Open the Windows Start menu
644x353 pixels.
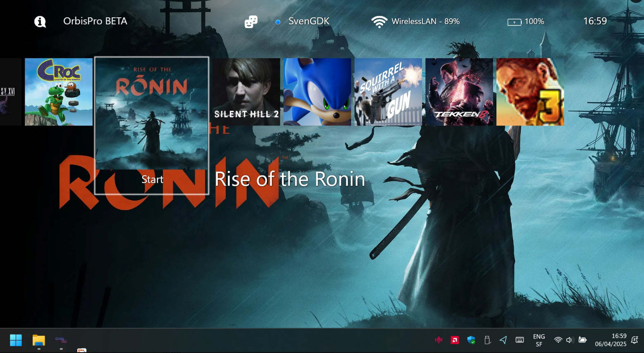pyautogui.click(x=16, y=340)
